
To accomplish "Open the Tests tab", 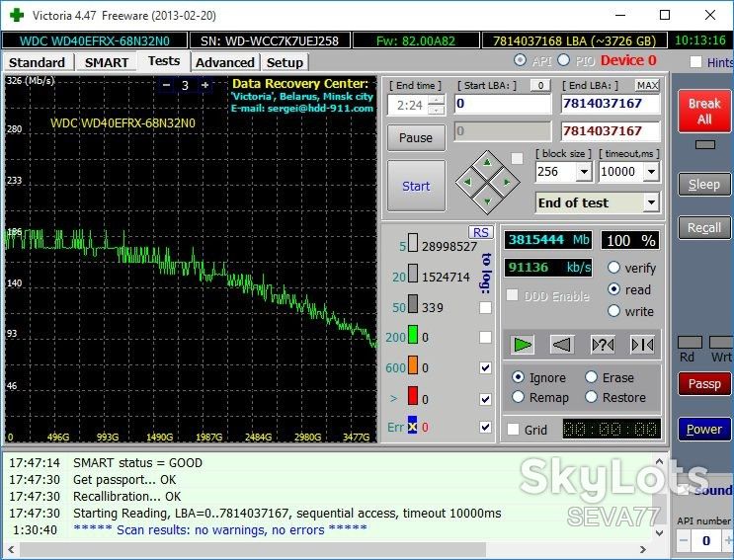I will (x=164, y=61).
